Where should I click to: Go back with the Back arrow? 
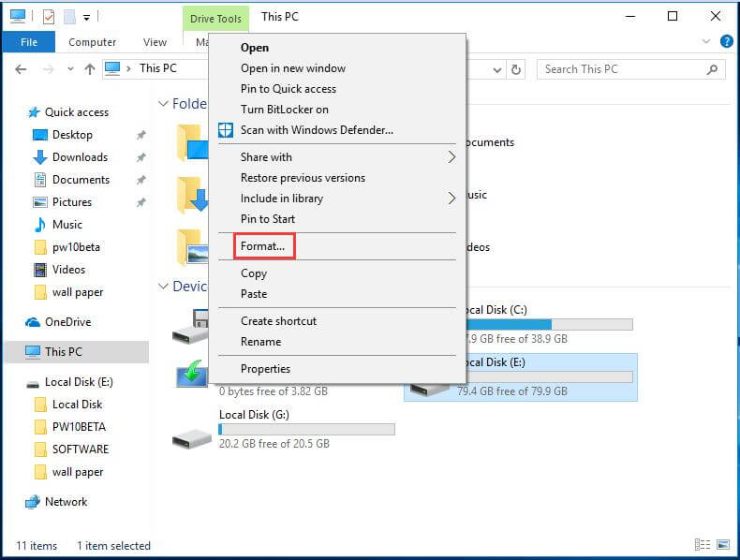point(21,69)
